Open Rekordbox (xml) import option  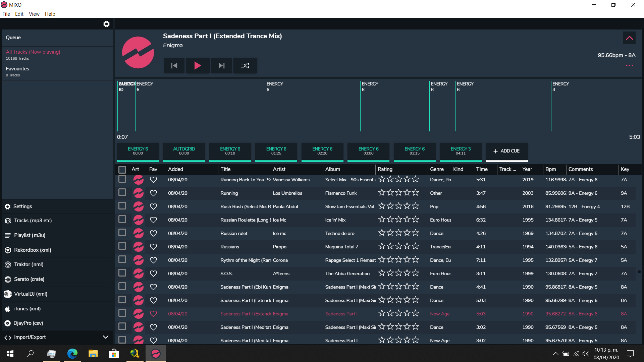click(33, 250)
